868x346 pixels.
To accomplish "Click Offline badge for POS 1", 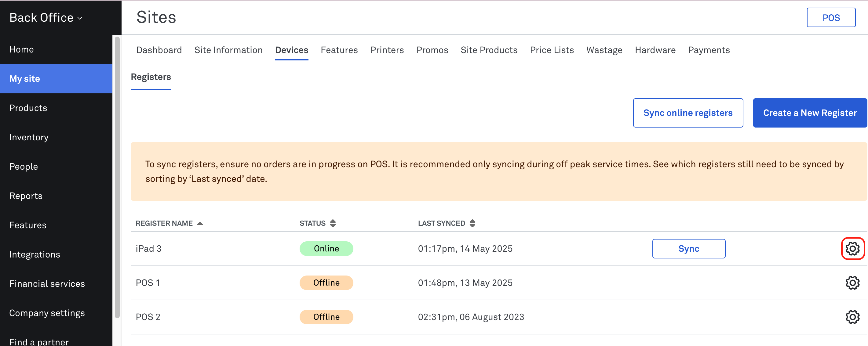I will click(326, 283).
